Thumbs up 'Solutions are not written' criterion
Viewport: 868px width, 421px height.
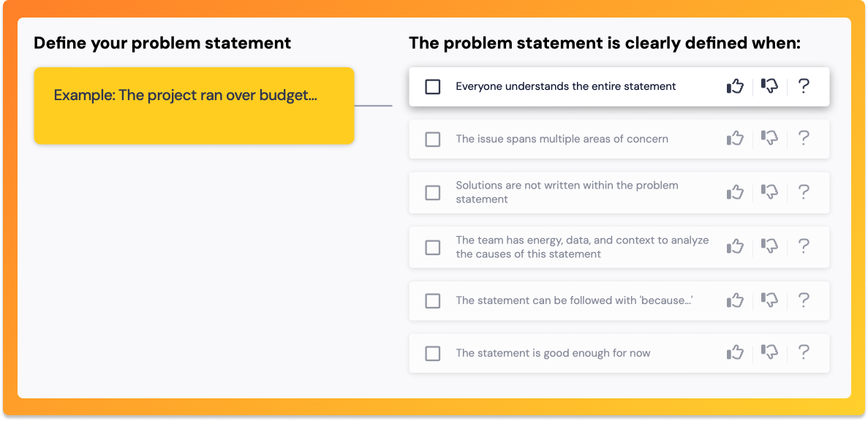[735, 192]
